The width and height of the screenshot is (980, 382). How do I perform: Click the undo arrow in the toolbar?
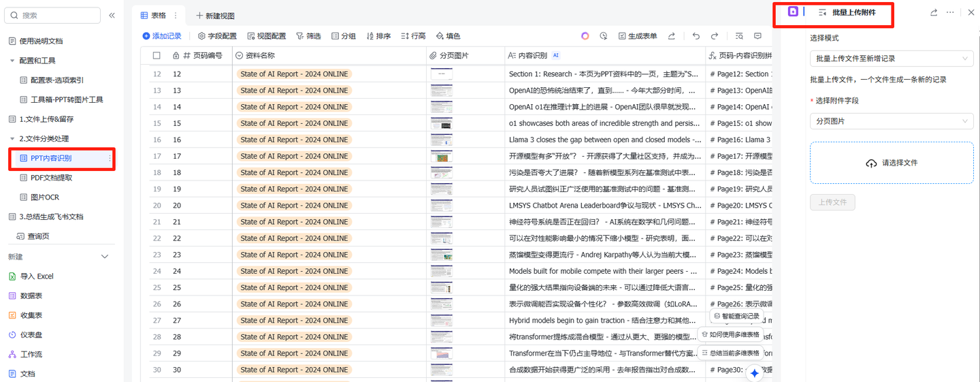[x=696, y=36]
